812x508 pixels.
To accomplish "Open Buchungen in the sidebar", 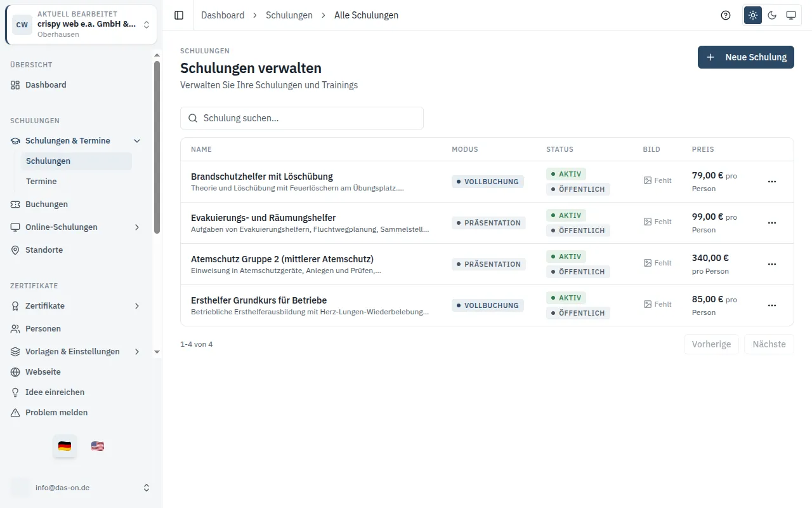I will pyautogui.click(x=76, y=204).
